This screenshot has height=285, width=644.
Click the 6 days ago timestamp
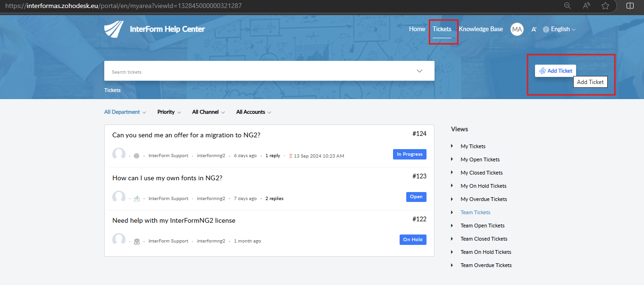point(245,156)
